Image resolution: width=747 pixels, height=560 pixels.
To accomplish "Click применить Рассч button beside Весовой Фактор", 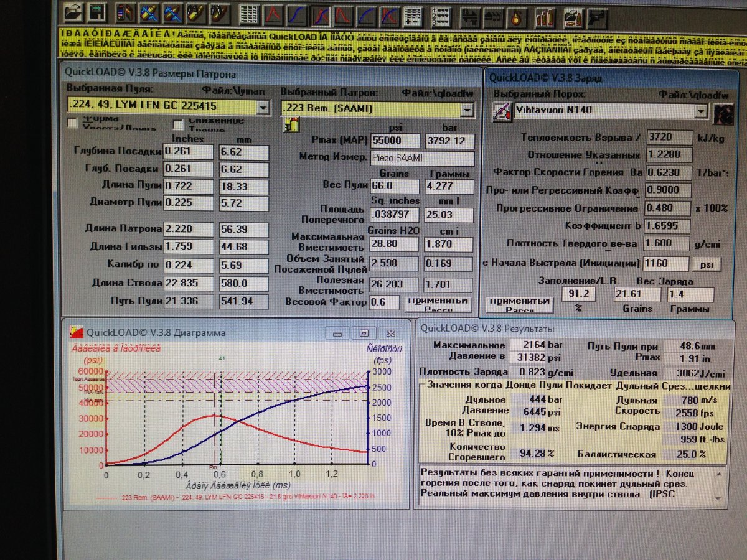I will pos(437,304).
